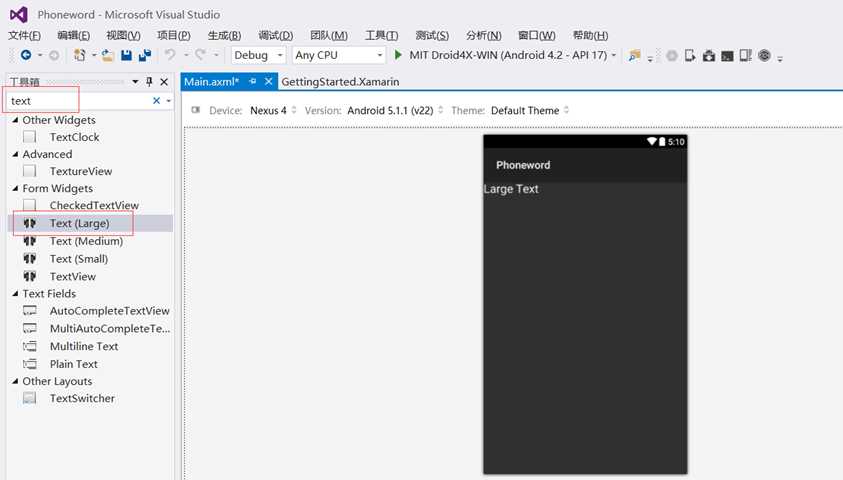
Task: Open the 文件(F) menu
Action: pos(24,35)
